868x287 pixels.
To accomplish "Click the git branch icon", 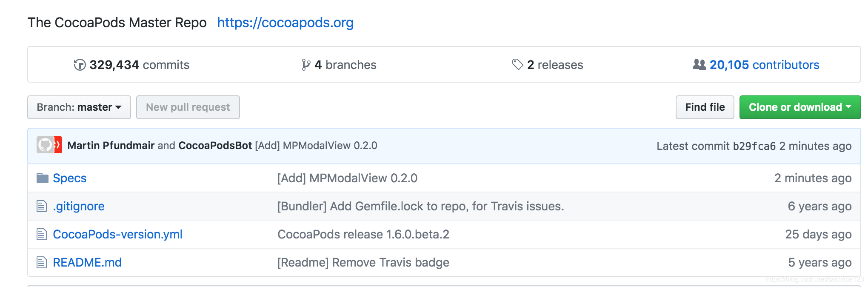I will tap(306, 65).
